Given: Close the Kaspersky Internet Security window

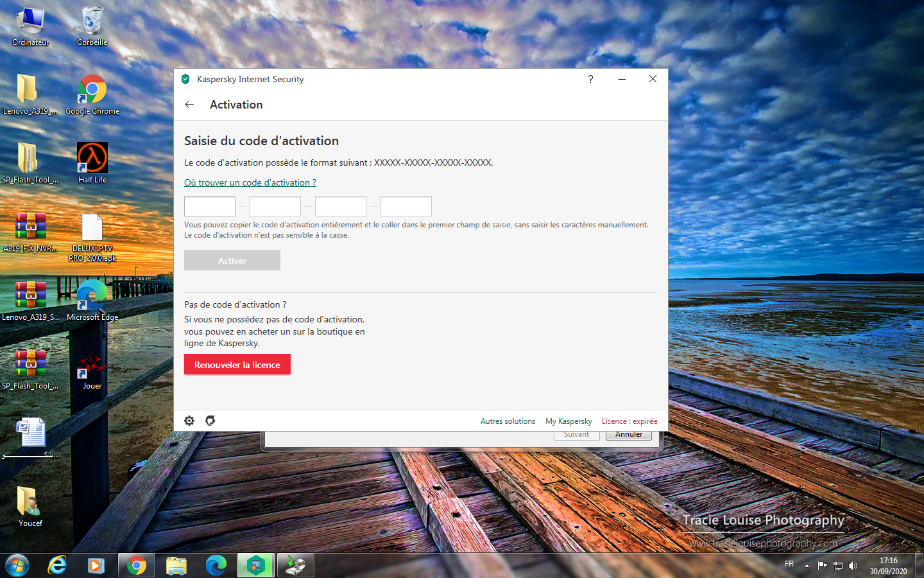Looking at the screenshot, I should point(653,79).
